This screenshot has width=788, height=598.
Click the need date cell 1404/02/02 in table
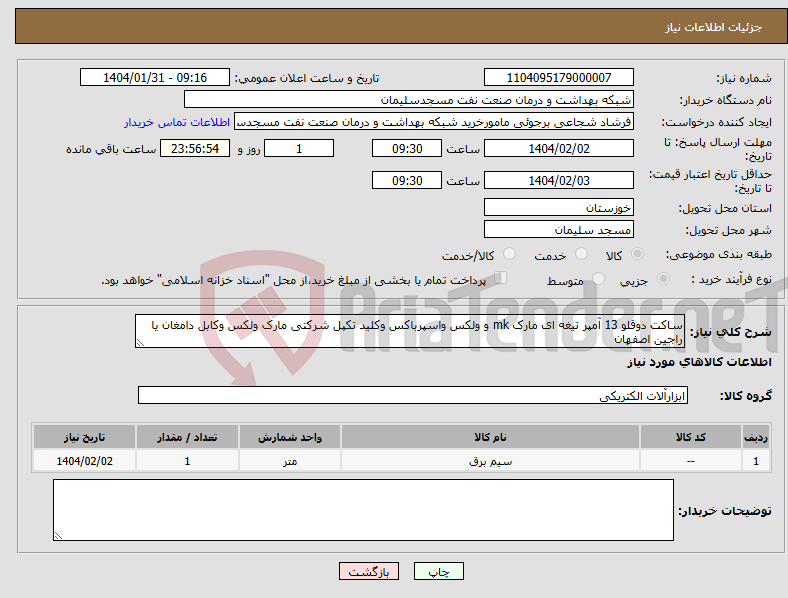tap(84, 461)
